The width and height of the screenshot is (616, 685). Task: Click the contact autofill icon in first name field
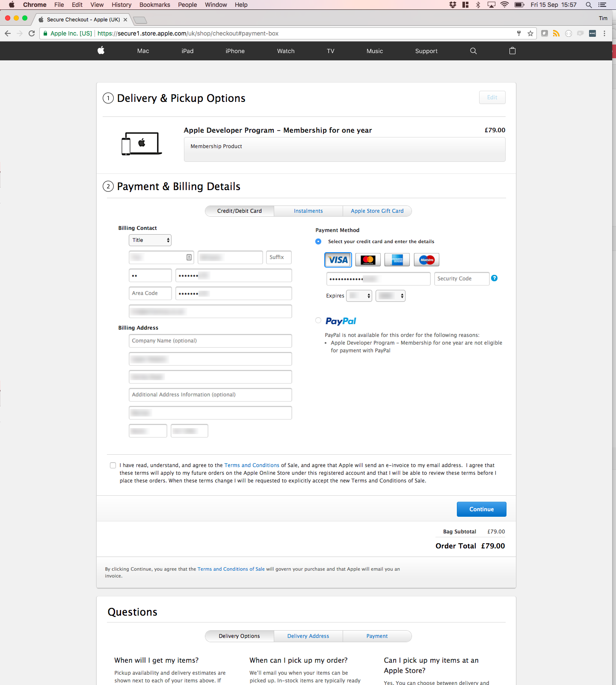[x=189, y=257]
